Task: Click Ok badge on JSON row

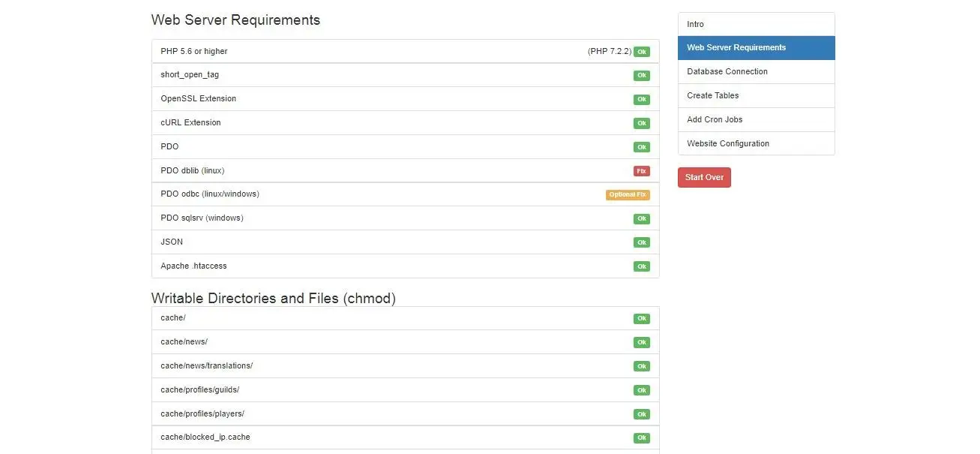Action: coord(642,242)
